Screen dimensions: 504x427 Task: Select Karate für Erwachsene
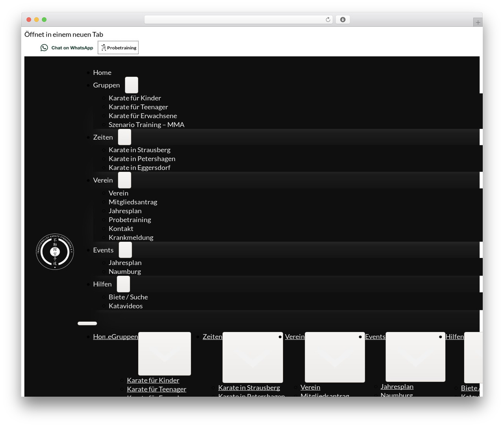tap(143, 116)
